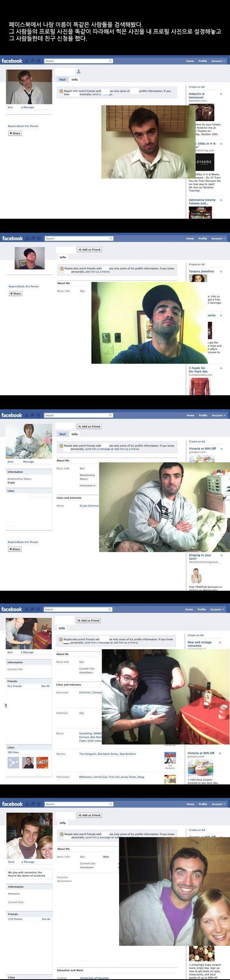
Task: Close the 5 Foods for Six-Pack Abs ad
Action: [x=221, y=368]
